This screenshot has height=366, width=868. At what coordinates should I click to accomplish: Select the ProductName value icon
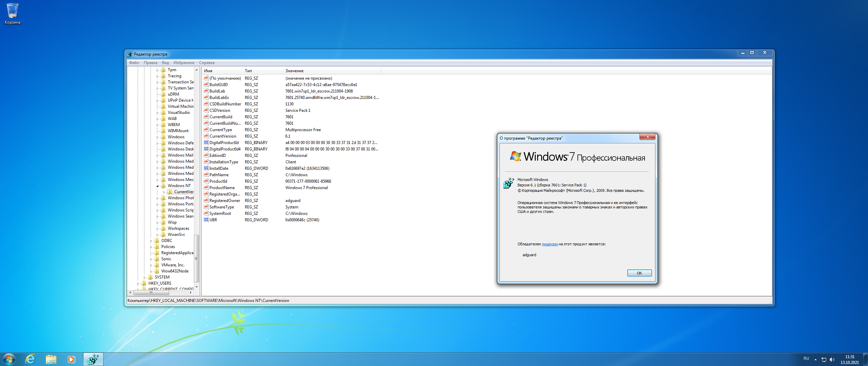tap(206, 187)
